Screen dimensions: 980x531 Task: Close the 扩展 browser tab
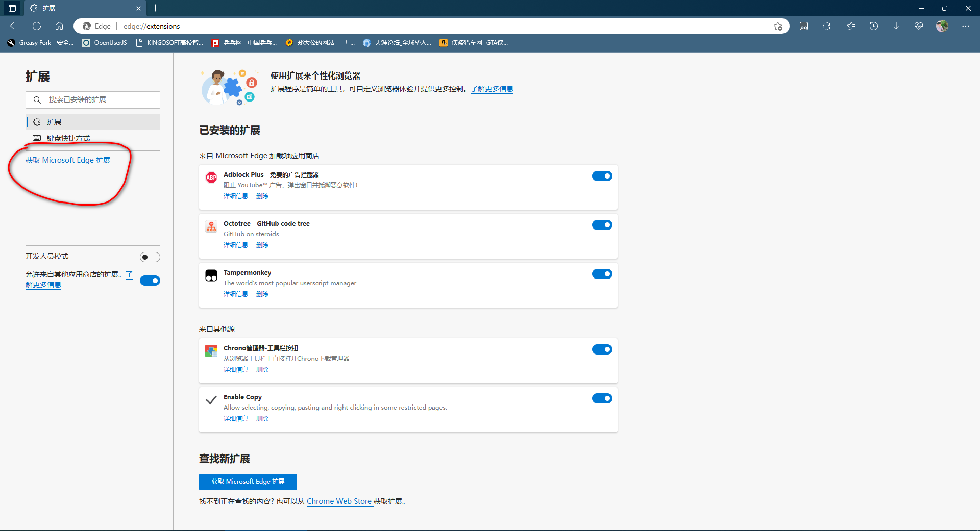point(138,8)
